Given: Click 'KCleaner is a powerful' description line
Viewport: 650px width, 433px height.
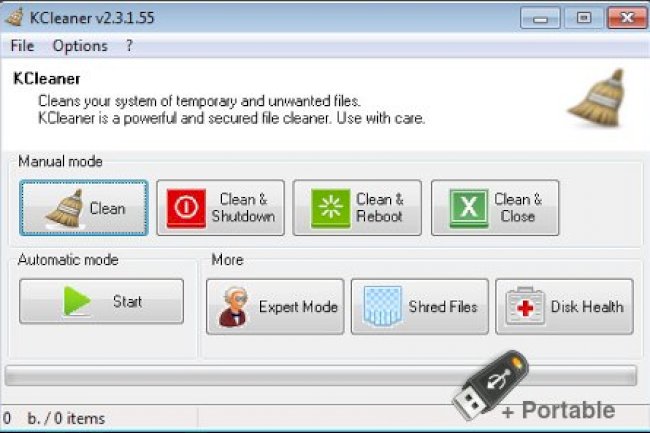Looking at the screenshot, I should coord(231,118).
